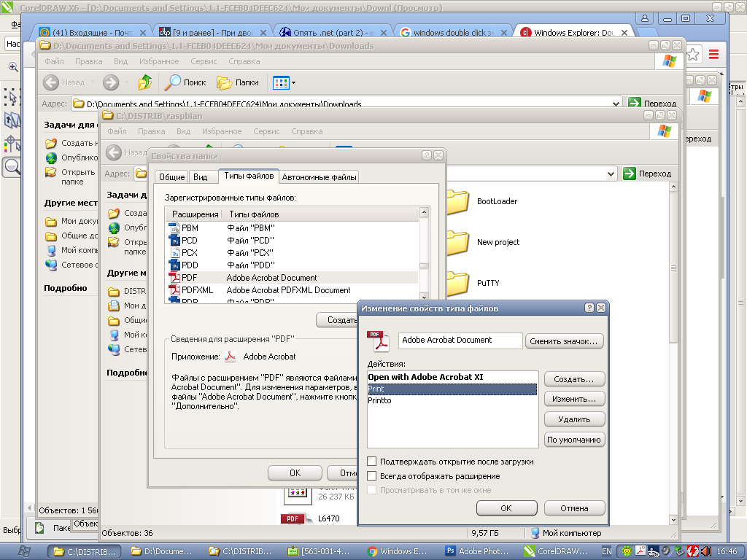Click Создать button in file type dialog
Screen dimensions: 747x560
tap(574, 379)
